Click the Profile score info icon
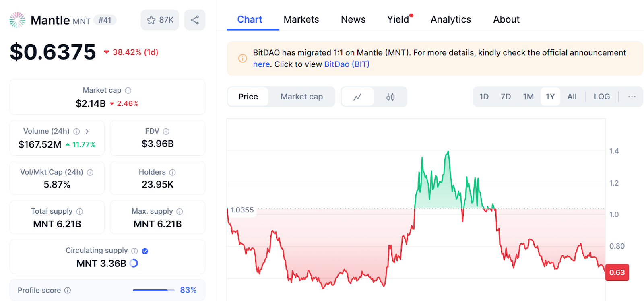Screen dimensions: 644x301 [68, 290]
